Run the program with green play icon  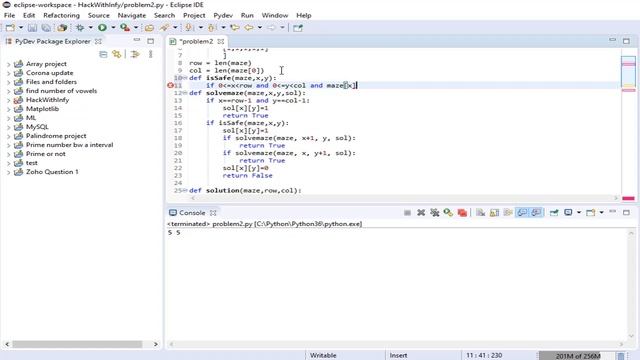pyautogui.click(x=102, y=28)
